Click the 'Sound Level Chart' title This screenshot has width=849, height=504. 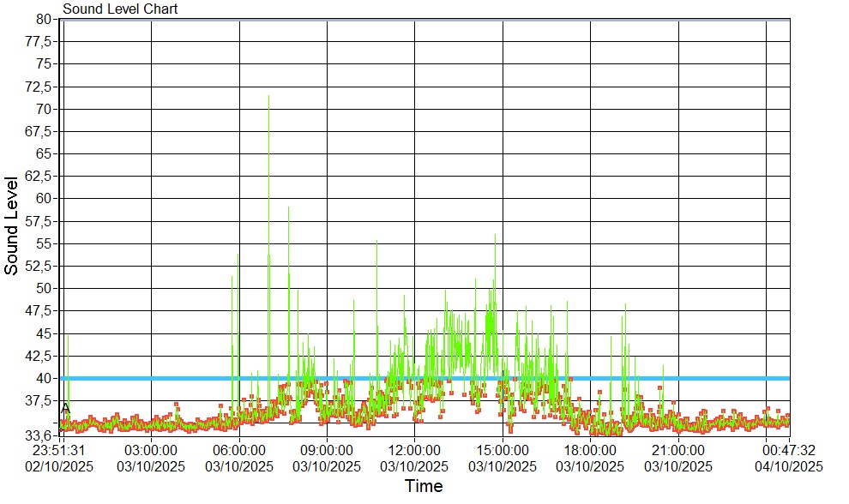coord(121,9)
